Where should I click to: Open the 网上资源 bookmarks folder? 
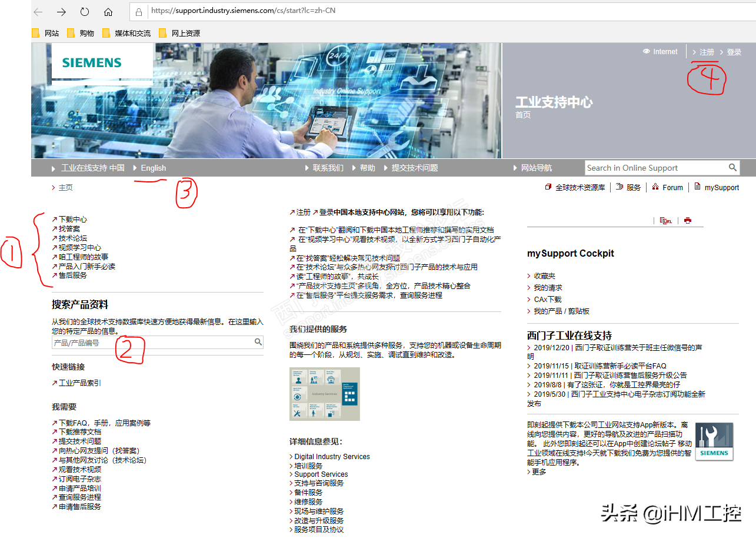[x=179, y=33]
